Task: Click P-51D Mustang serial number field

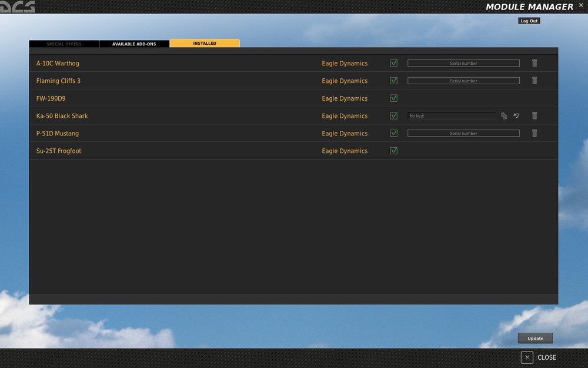Action: [x=463, y=133]
